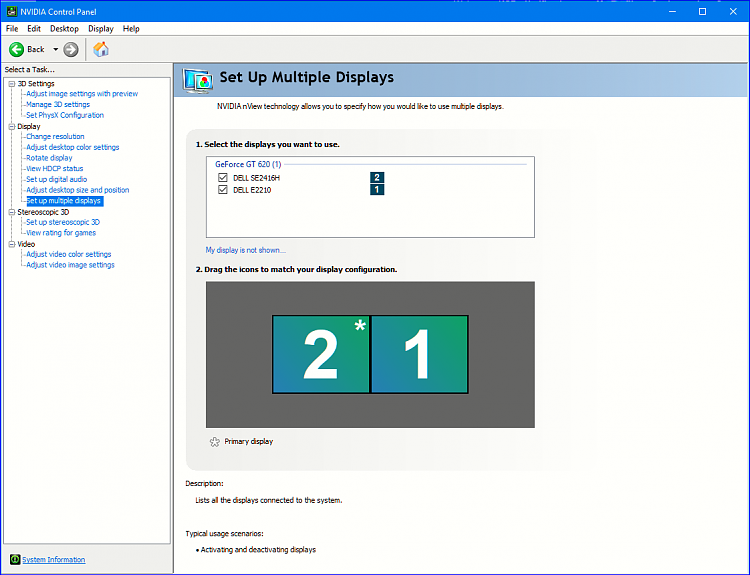Open Adjust desktop size and position

point(77,190)
